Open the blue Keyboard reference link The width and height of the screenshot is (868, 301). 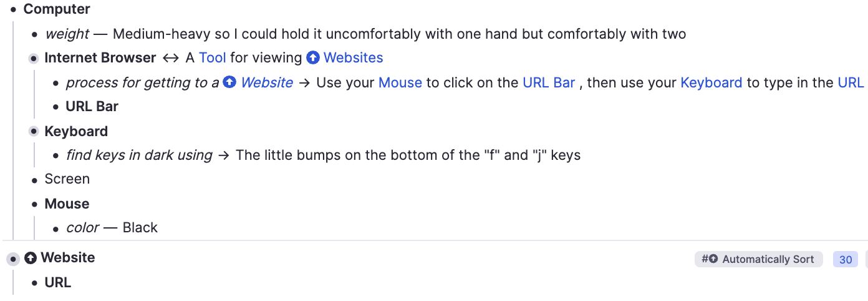coord(711,82)
